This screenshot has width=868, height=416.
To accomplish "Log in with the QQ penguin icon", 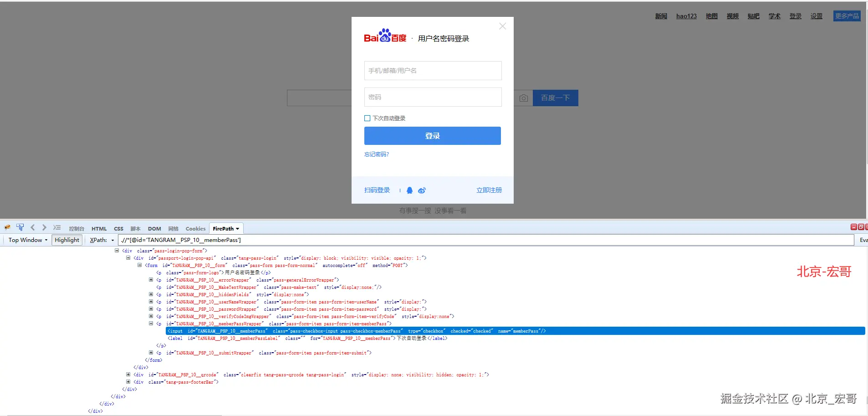I will pos(409,190).
